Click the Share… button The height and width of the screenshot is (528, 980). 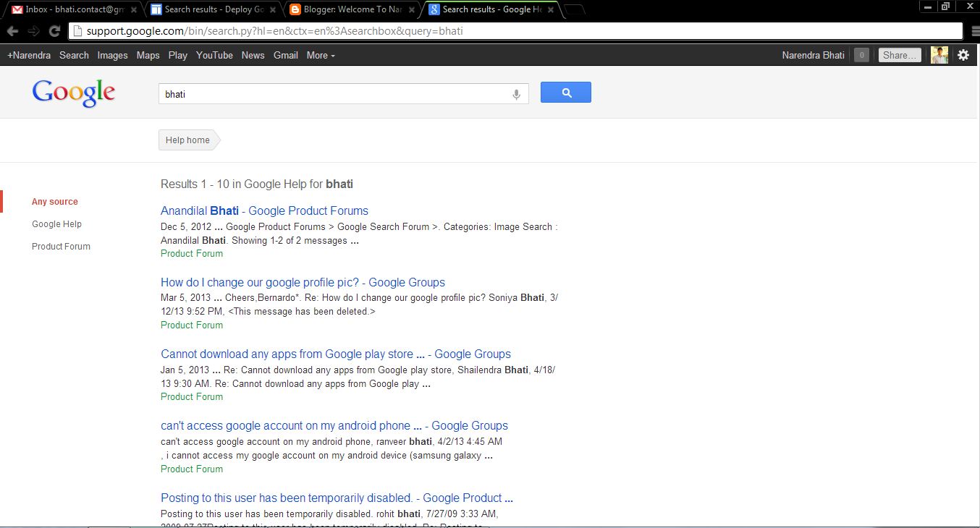pyautogui.click(x=900, y=55)
